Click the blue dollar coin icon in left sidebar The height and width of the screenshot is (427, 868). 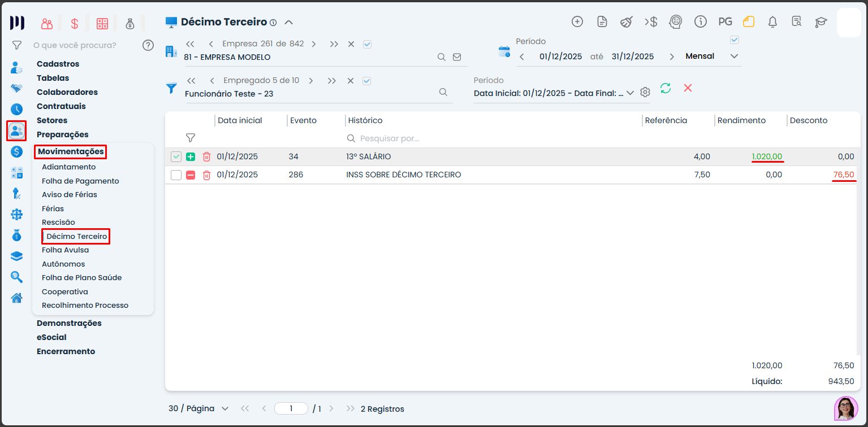(x=16, y=151)
